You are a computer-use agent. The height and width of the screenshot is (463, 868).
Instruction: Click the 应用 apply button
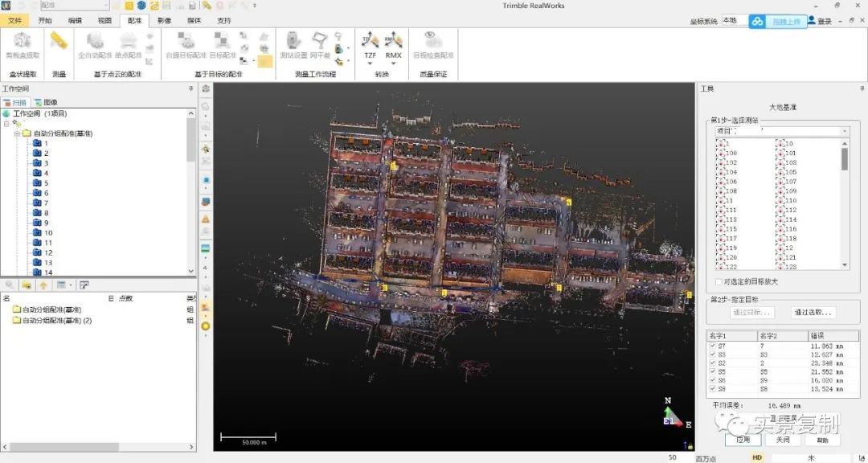(743, 440)
